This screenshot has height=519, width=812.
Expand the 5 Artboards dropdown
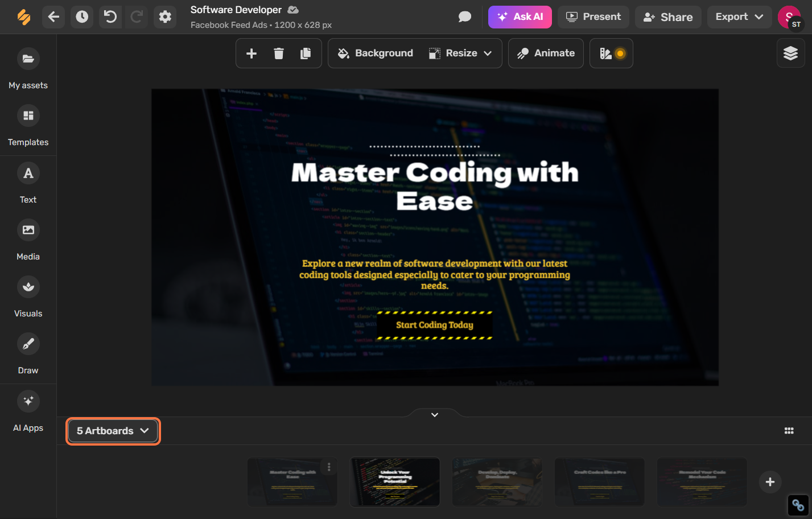click(113, 431)
